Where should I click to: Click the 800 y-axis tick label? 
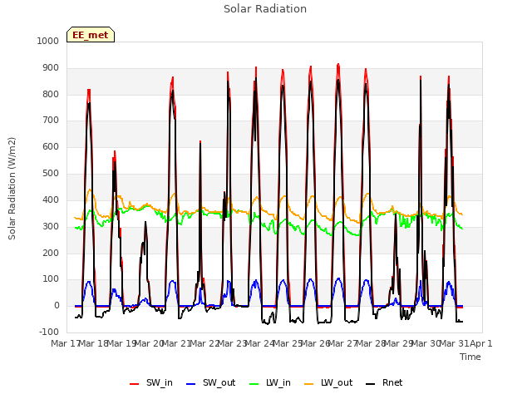pos(51,94)
